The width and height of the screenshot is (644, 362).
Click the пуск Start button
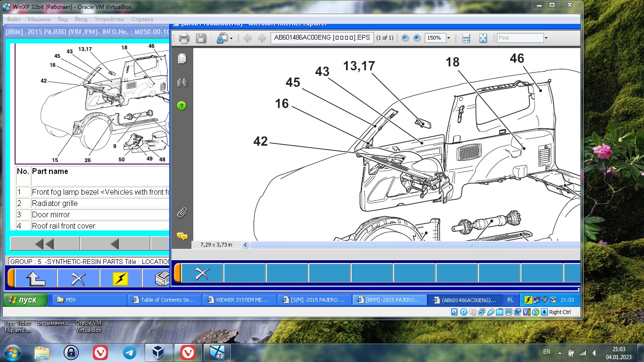(x=26, y=300)
